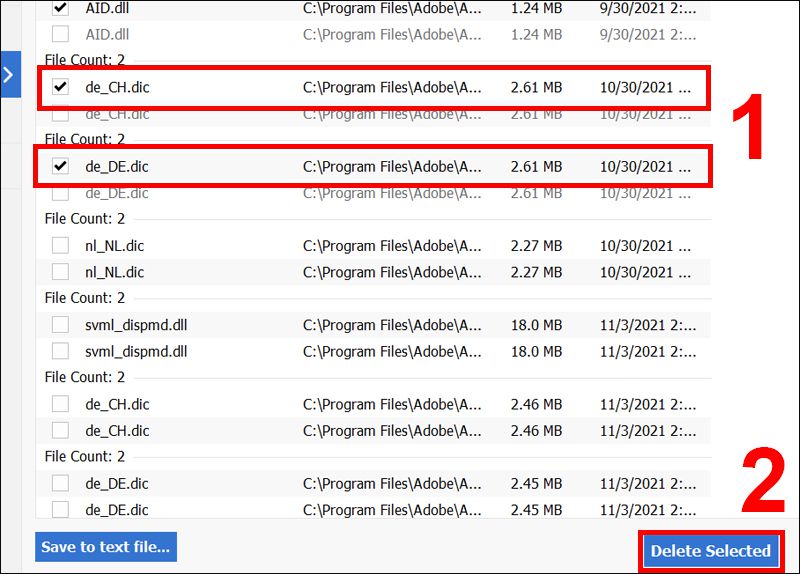Image resolution: width=800 pixels, height=574 pixels.
Task: Select the greyed-out 2.61 MB de_CH.dic checkbox
Action: click(x=61, y=114)
